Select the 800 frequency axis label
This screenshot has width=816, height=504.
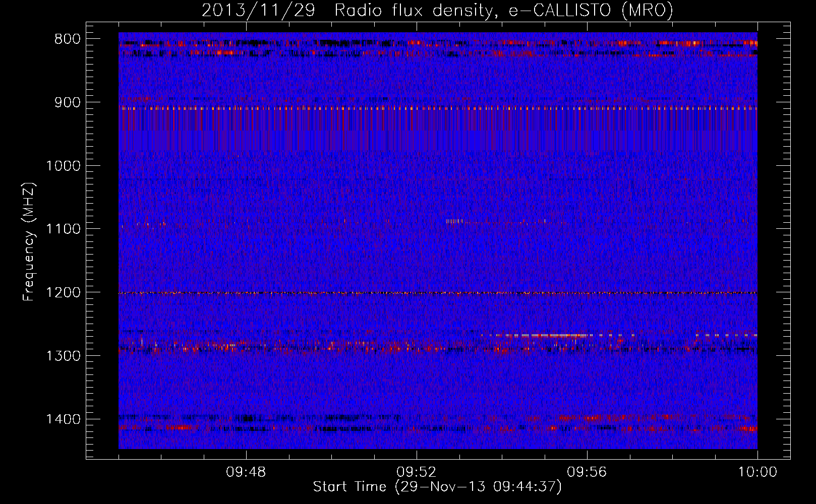67,39
